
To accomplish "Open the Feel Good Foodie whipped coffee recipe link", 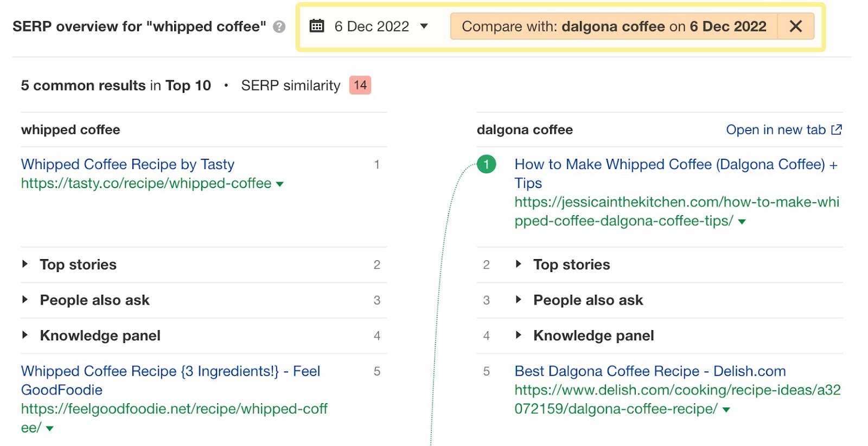I will click(170, 380).
